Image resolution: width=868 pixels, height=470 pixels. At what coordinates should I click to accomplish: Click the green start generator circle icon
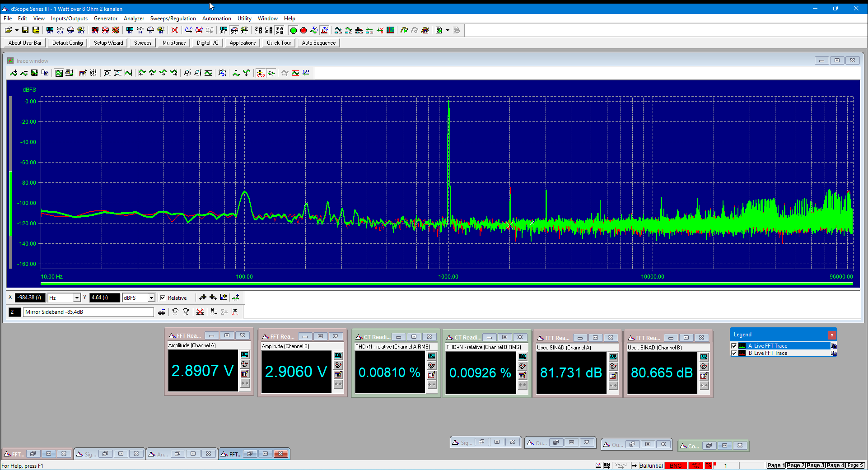point(293,30)
